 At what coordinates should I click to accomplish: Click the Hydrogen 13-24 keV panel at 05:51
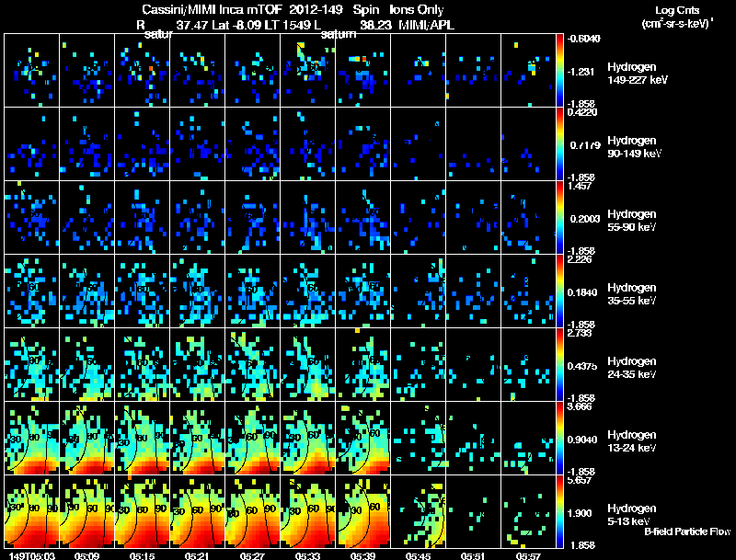[x=473, y=438]
